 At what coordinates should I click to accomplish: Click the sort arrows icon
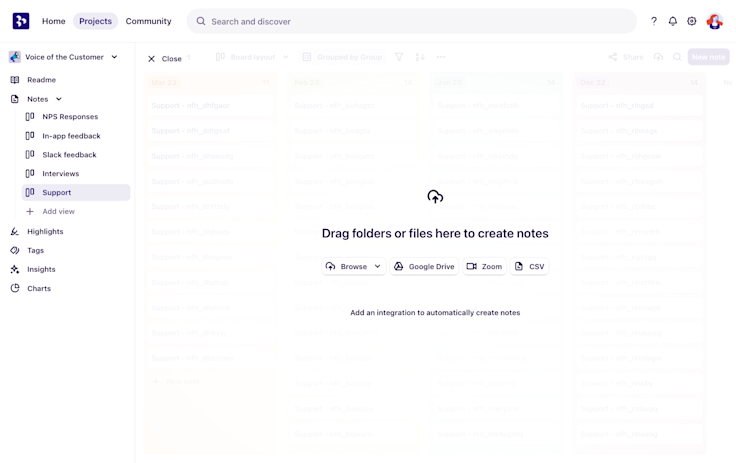[420, 57]
